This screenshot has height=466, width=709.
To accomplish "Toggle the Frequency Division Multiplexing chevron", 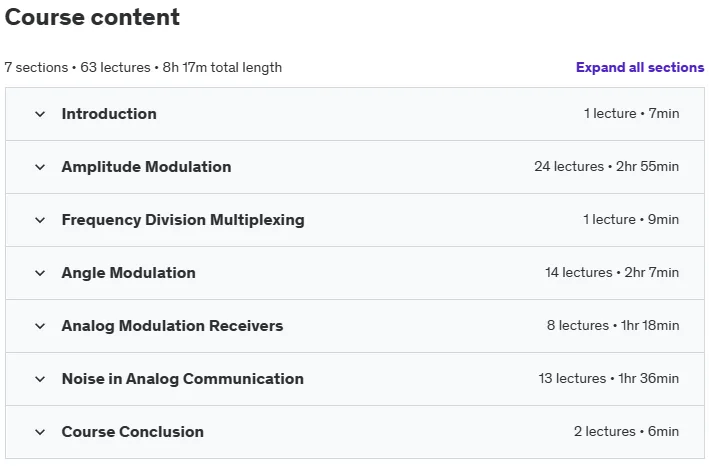I will (x=40, y=220).
